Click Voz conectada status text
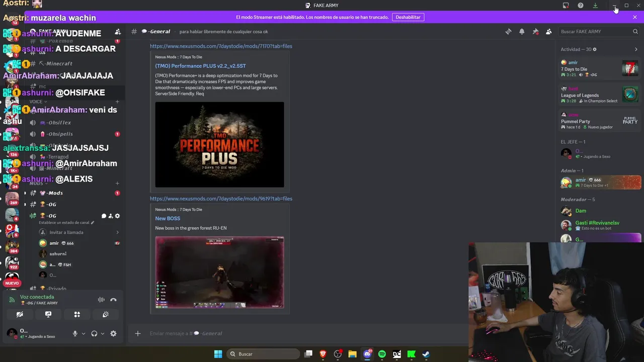Image resolution: width=644 pixels, height=362 pixels. tap(37, 297)
